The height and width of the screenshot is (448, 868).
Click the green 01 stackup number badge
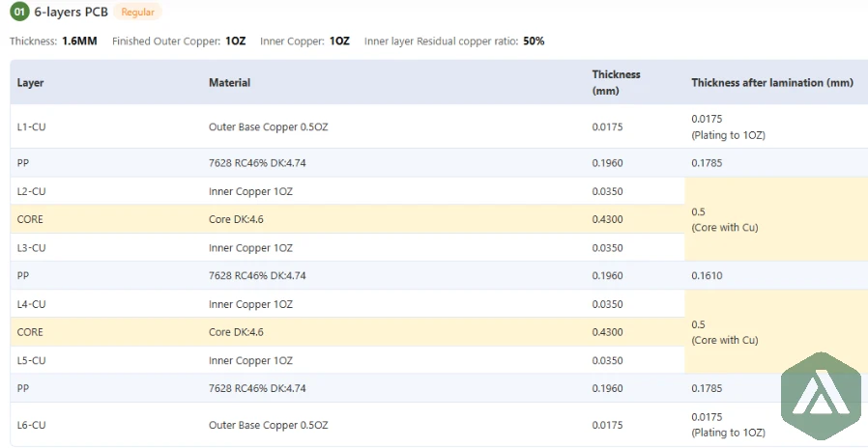coord(19,13)
